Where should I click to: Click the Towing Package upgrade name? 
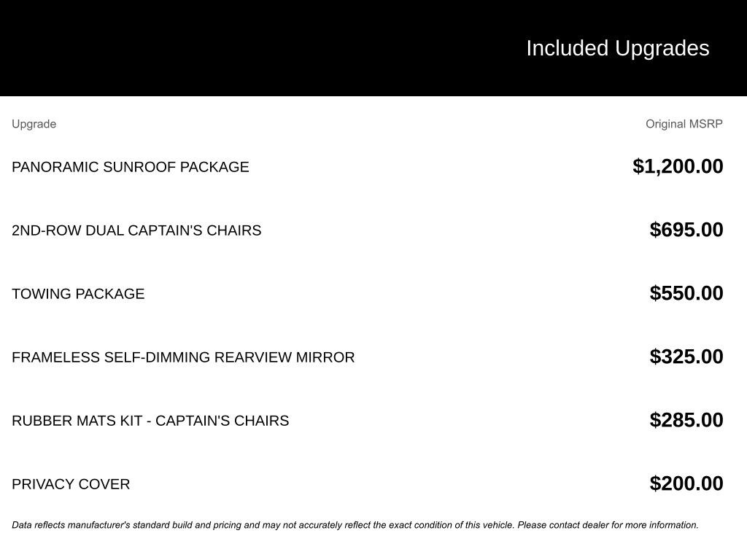coord(78,294)
